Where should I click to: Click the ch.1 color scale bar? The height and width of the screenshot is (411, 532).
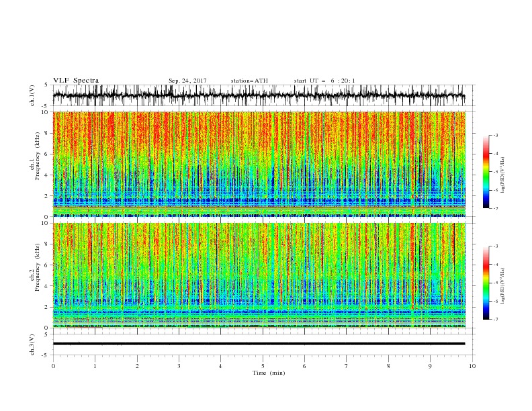(486, 172)
